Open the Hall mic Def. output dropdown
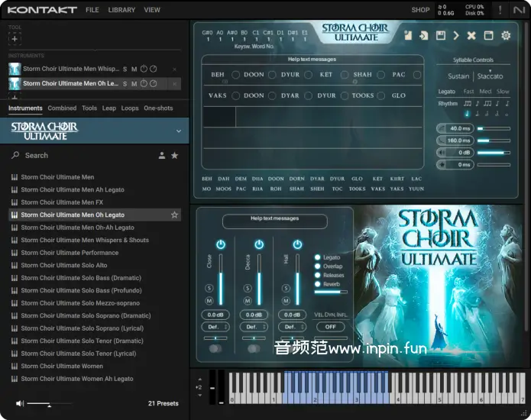Viewport: 531px width, 420px height. (291, 327)
